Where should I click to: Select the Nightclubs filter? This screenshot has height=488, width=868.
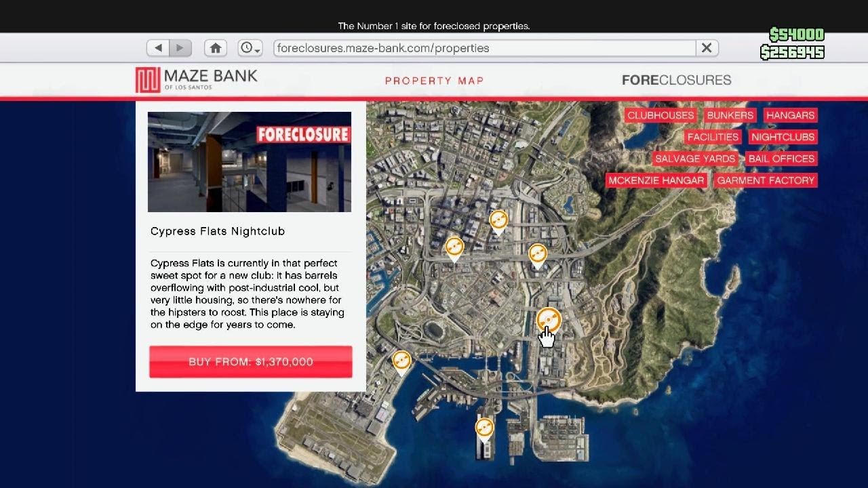click(x=783, y=137)
